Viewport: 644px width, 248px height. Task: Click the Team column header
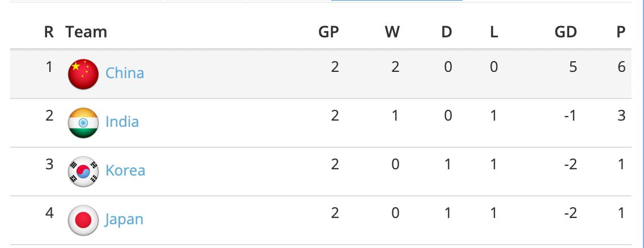[86, 32]
